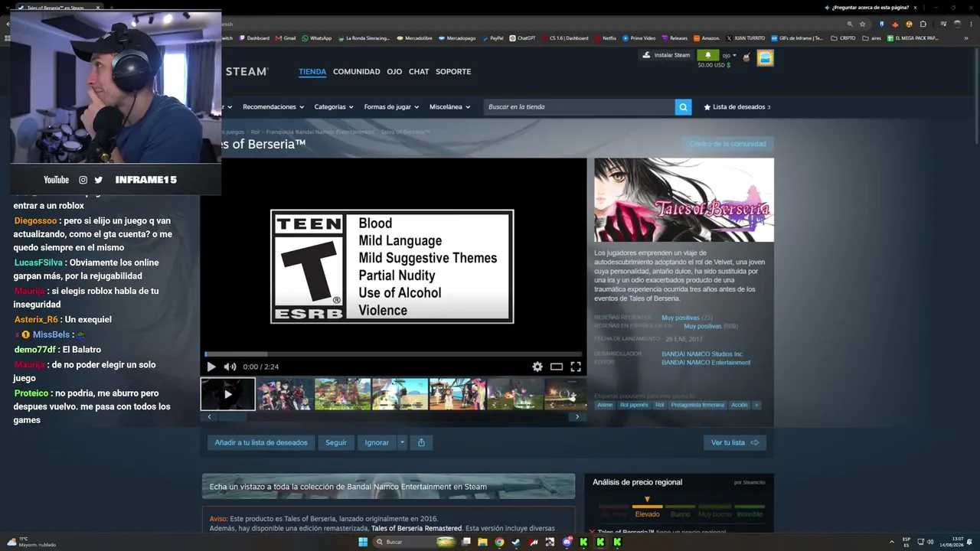Mute the trailer volume
Screen dimensions: 980x551
coord(230,367)
